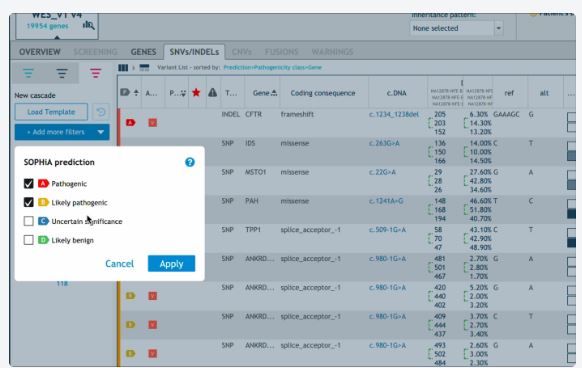The image size is (582, 368).
Task: Sort by the P... column header
Action: point(177,93)
